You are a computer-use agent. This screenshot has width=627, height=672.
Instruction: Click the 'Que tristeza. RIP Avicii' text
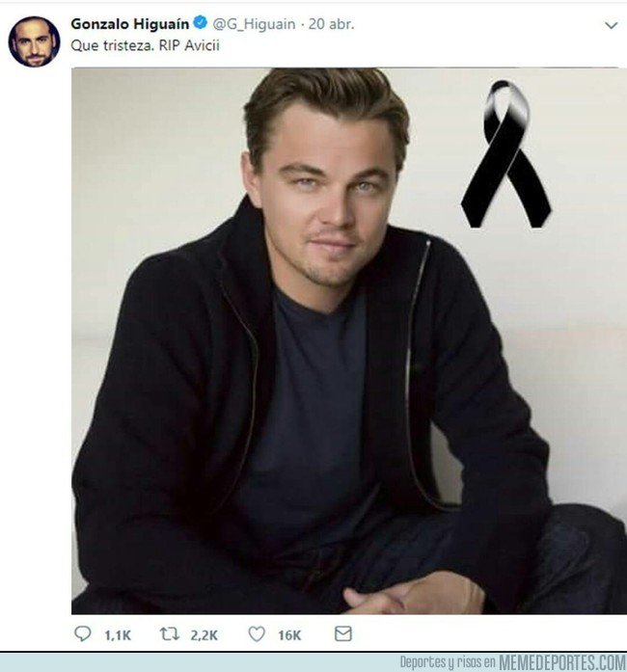click(145, 45)
